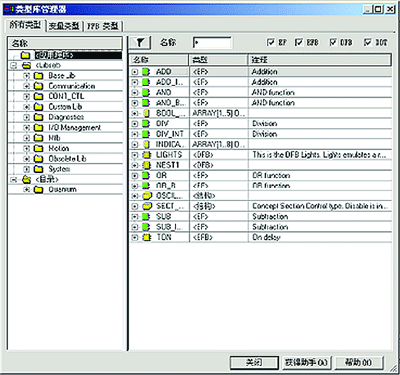Expand the TON row
Screen dimensions: 400x375
[135, 237]
